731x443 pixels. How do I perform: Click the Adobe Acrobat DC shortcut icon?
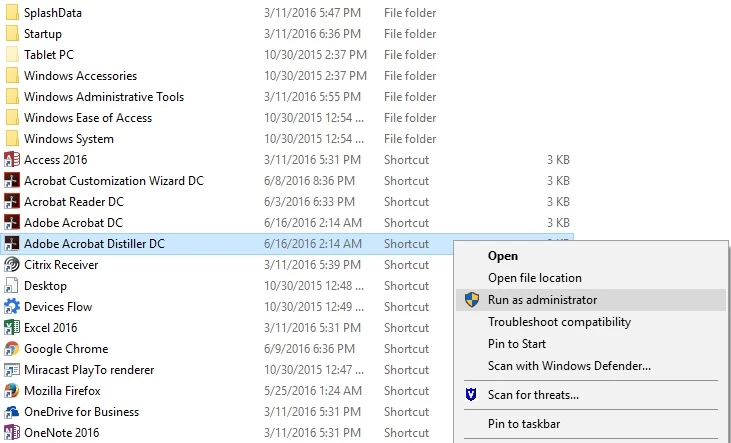click(12, 222)
